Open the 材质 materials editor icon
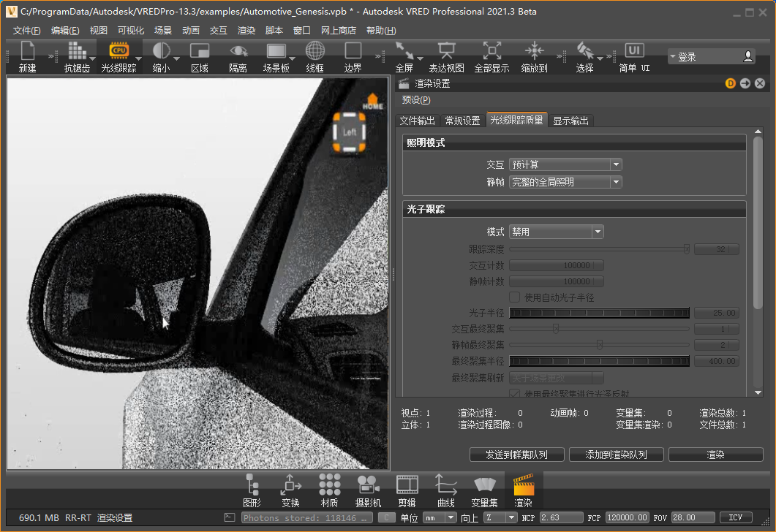Screen dimensions: 776x532 (x=329, y=485)
